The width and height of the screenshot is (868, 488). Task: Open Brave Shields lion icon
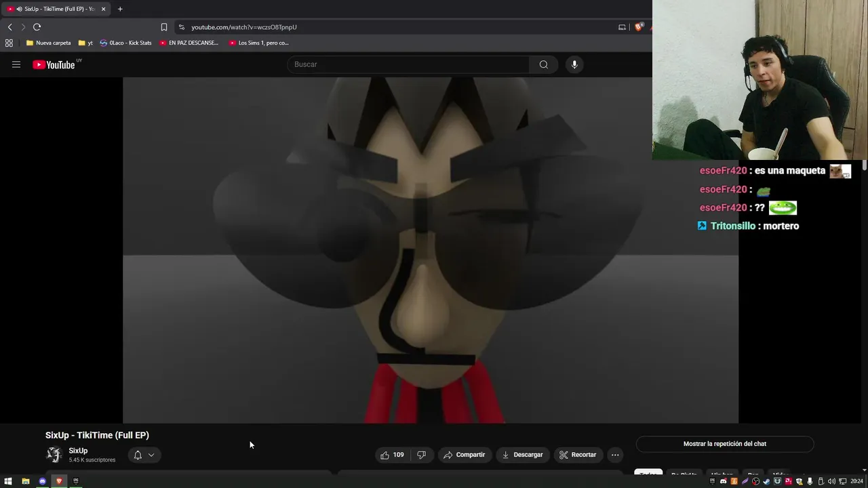point(639,27)
